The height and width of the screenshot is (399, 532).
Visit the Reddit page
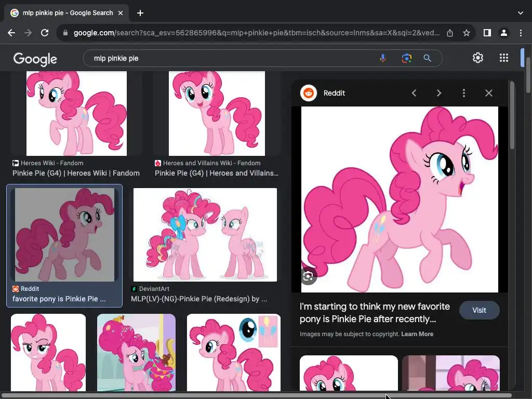tap(479, 310)
